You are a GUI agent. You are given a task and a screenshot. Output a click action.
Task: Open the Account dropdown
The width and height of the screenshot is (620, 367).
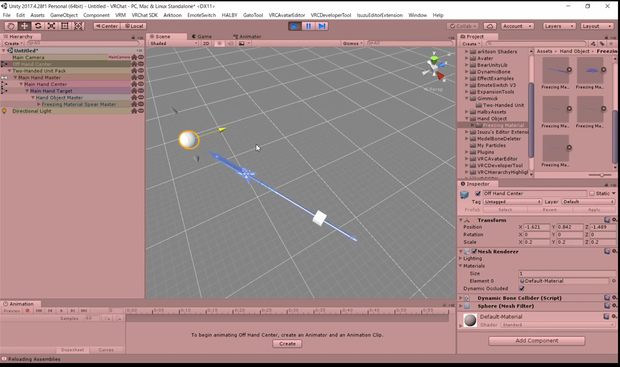pos(518,26)
